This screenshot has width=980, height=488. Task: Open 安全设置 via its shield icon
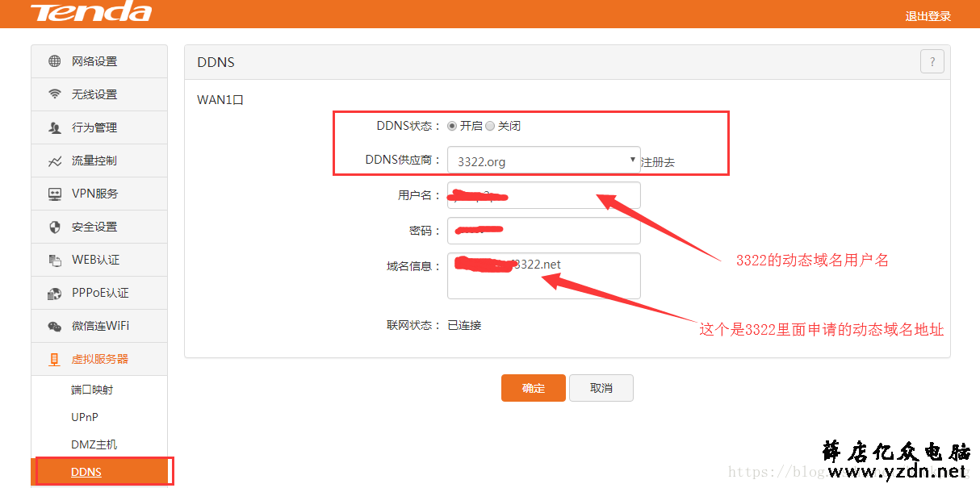(x=55, y=227)
